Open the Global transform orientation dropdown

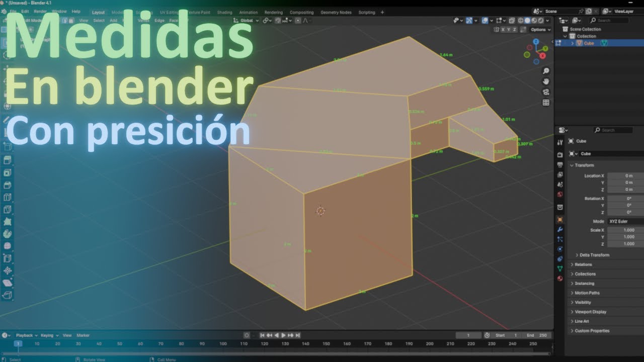247,21
